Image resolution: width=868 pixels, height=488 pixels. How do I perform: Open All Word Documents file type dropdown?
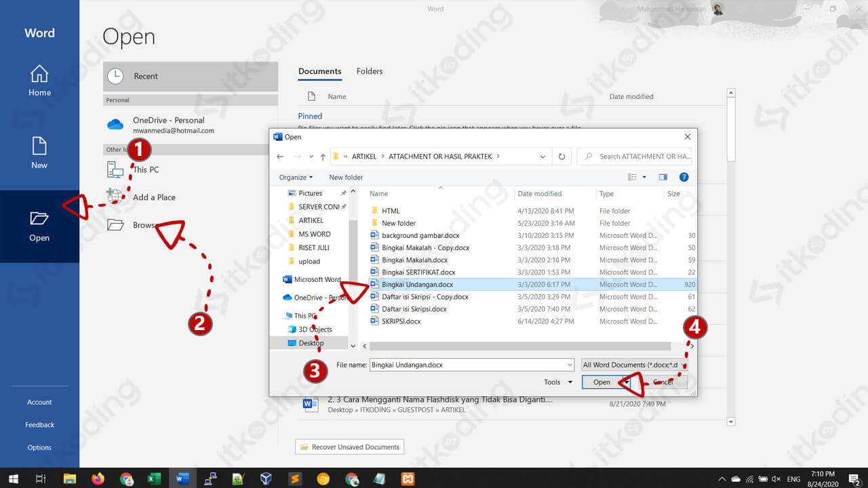[x=634, y=365]
